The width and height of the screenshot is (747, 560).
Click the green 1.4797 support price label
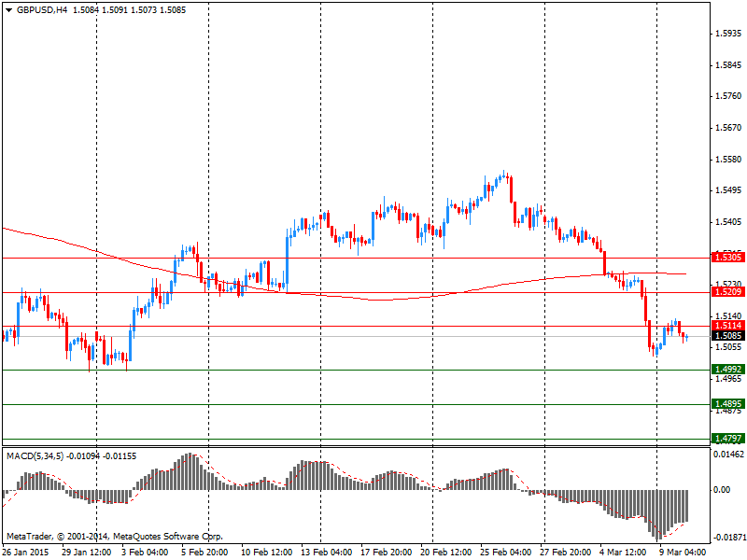pyautogui.click(x=728, y=439)
